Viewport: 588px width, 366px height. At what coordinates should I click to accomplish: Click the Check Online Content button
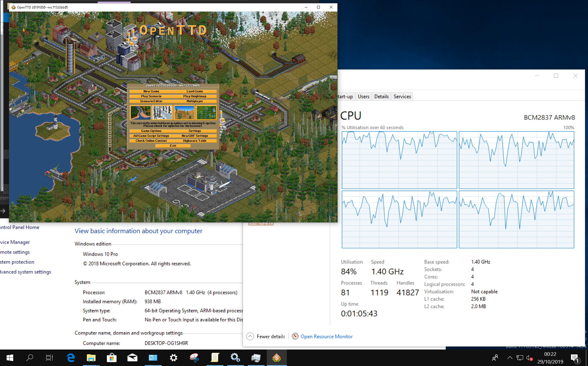pos(151,141)
